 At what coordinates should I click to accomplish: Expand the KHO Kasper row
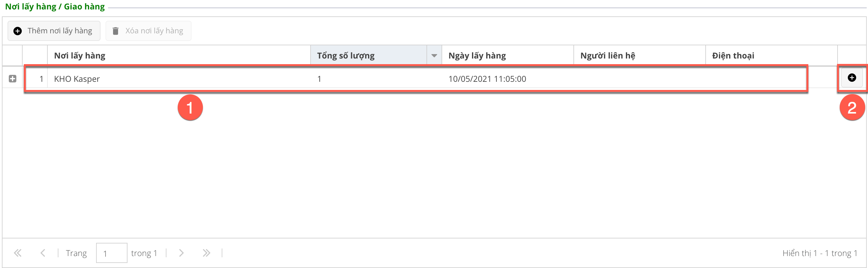click(13, 79)
